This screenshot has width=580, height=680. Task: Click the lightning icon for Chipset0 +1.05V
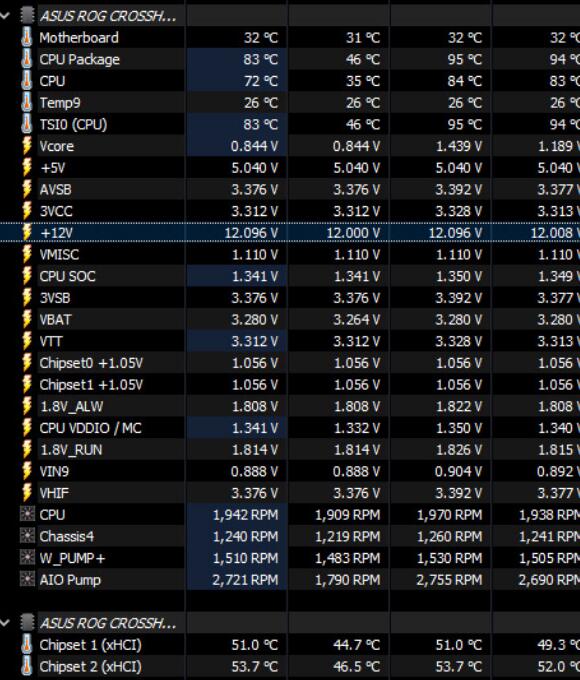pyautogui.click(x=27, y=363)
